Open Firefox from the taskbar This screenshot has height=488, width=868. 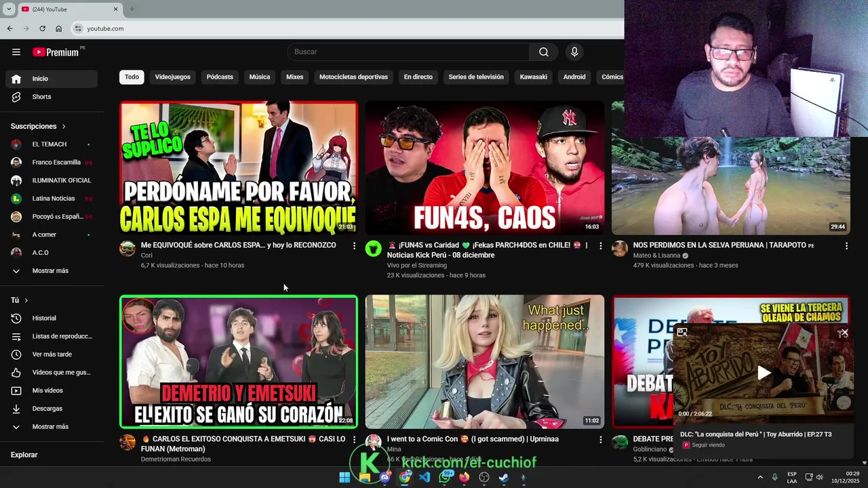click(x=464, y=477)
